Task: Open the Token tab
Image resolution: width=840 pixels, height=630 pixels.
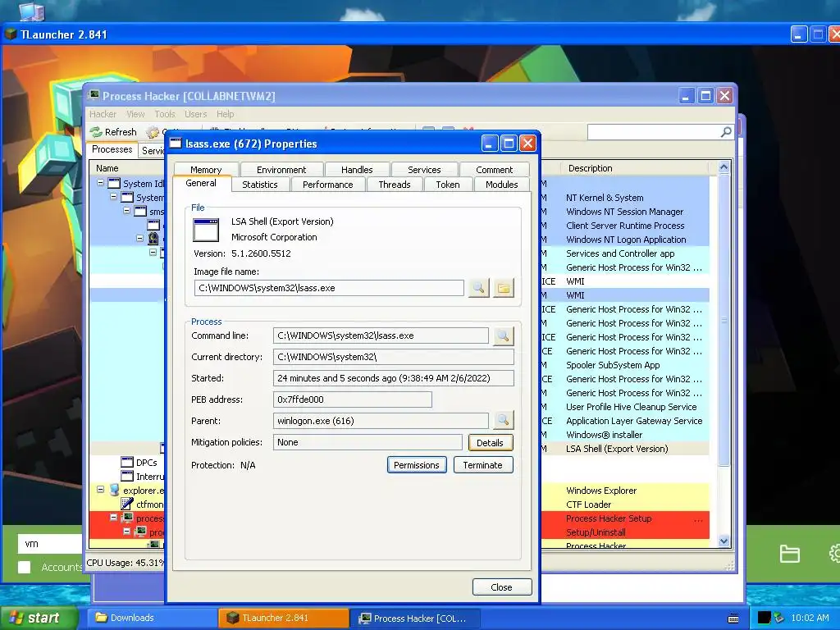Action: coord(448,185)
